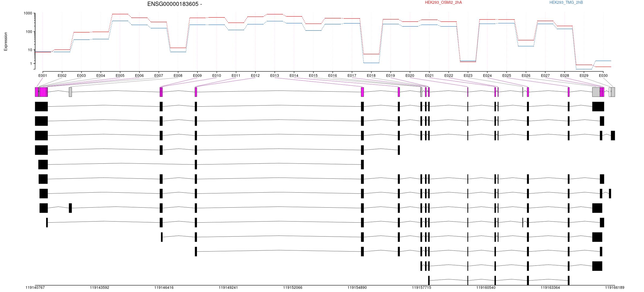
Task: Click exon label E023
Action: pos(468,76)
